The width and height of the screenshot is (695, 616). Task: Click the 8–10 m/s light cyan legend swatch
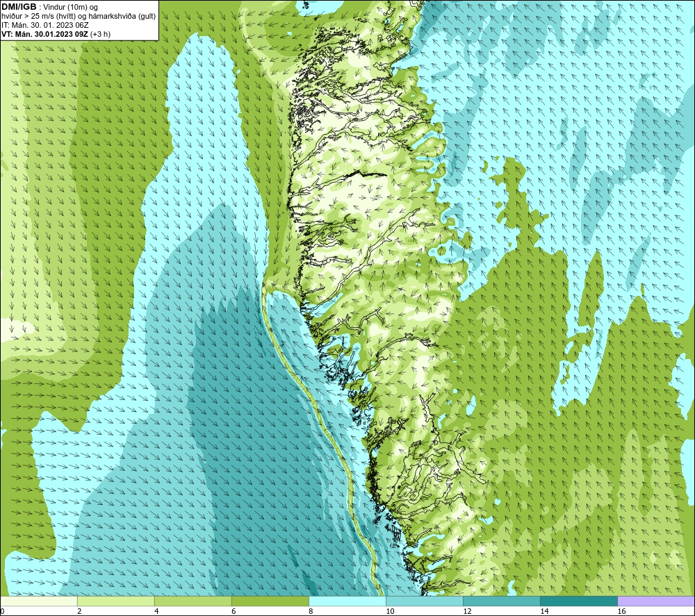(x=347, y=601)
